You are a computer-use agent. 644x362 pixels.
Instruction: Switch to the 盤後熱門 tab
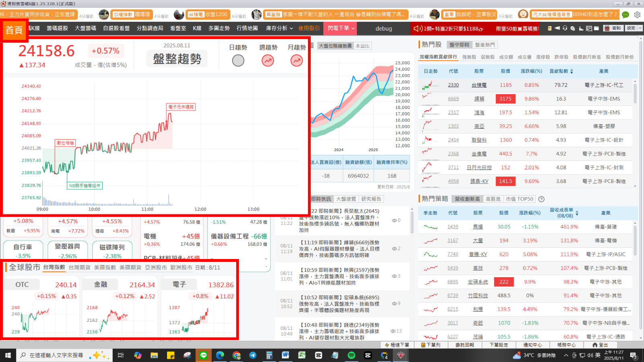coord(485,45)
